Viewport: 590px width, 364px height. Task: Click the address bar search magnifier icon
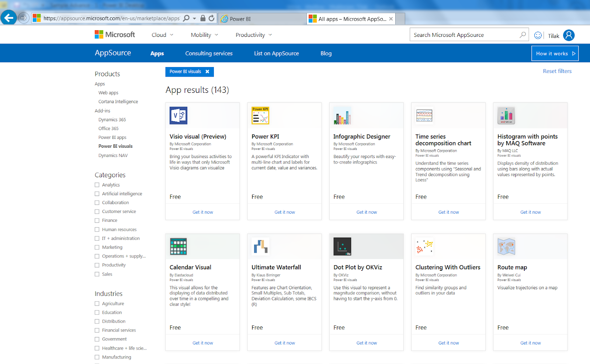tap(186, 18)
